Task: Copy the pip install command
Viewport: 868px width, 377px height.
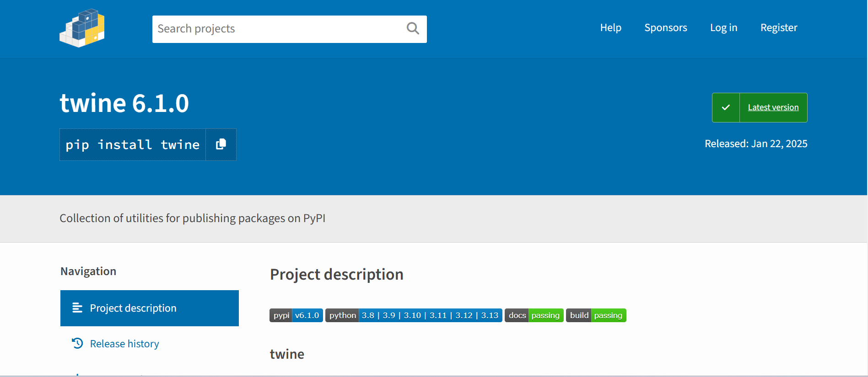Action: 221,144
